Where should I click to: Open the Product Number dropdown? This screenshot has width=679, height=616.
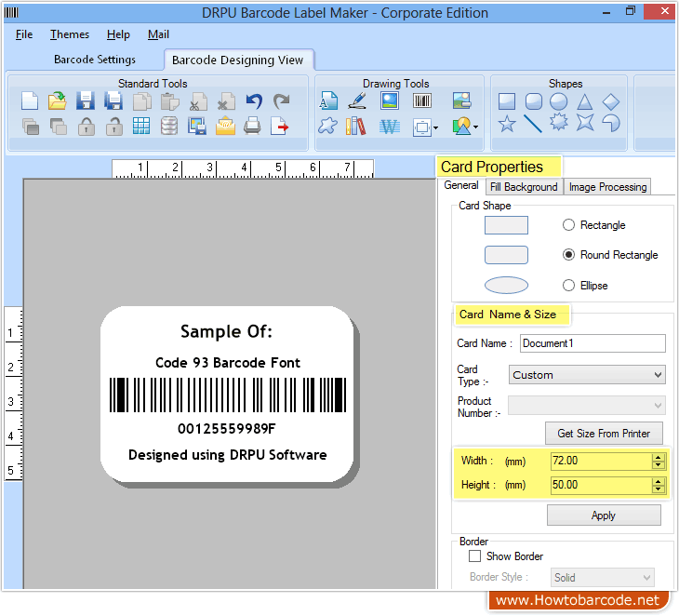coord(587,406)
